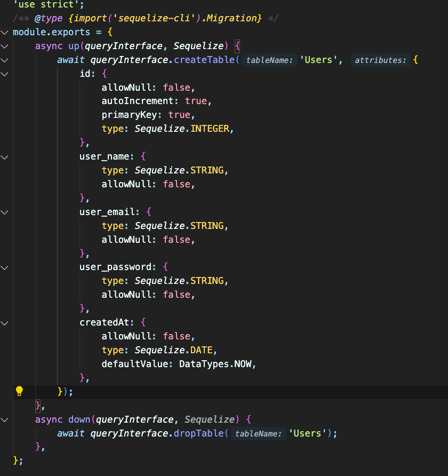
Task: Click the user_password key
Action: coord(116,267)
